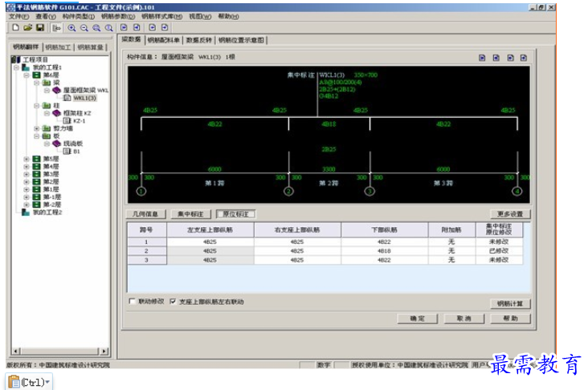This screenshot has height=390, width=588.
Task: Click the 几何信息 button
Action: (145, 214)
